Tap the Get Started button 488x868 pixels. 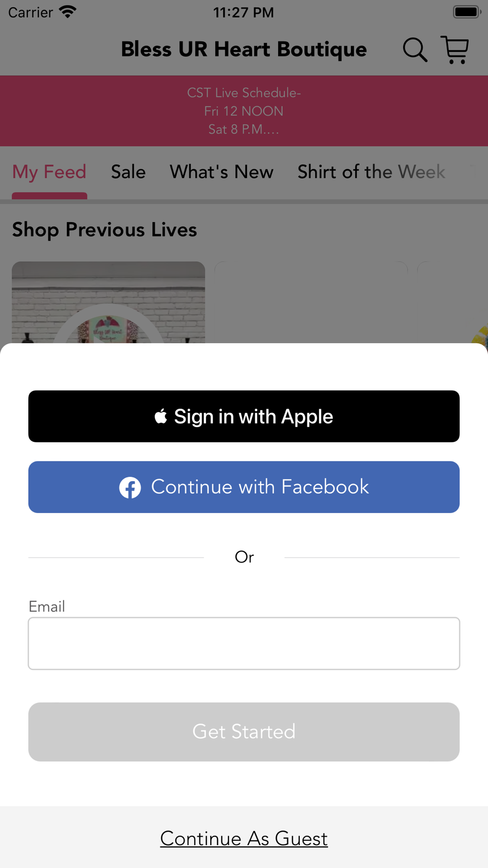244,732
